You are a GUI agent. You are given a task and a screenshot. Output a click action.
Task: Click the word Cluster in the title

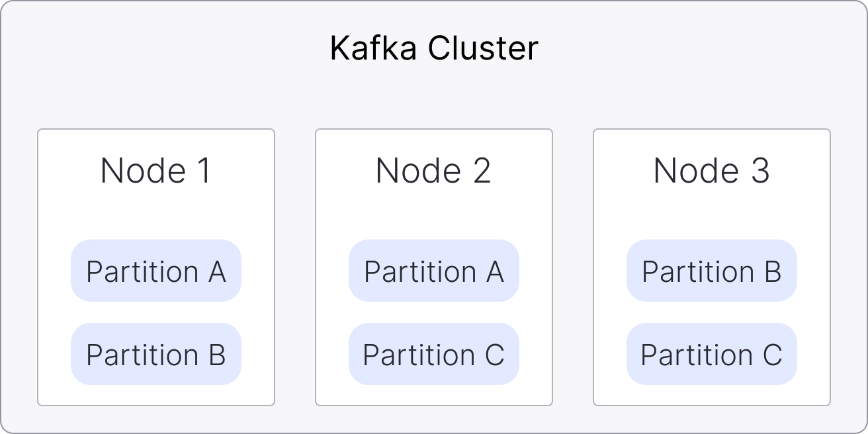[483, 48]
